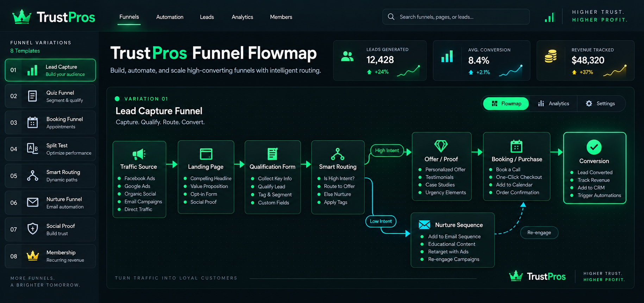The width and height of the screenshot is (644, 303).
Task: Select the Funnels navigation item
Action: pos(129,17)
